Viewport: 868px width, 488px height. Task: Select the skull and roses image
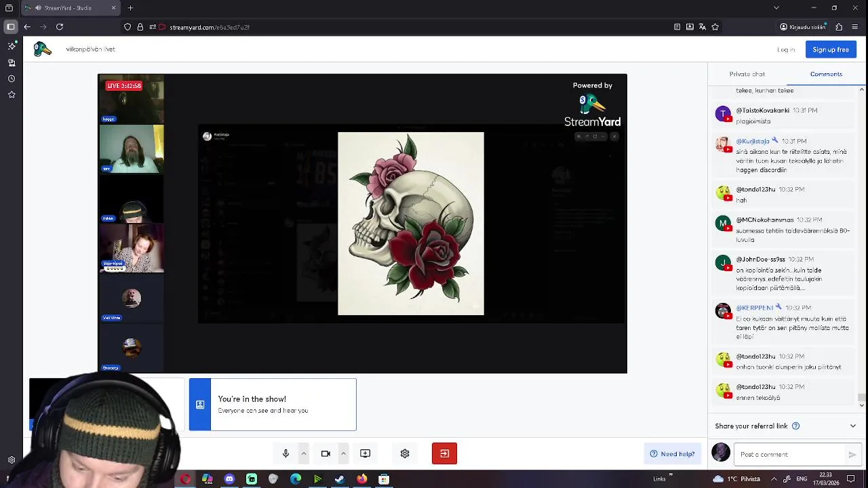(411, 224)
